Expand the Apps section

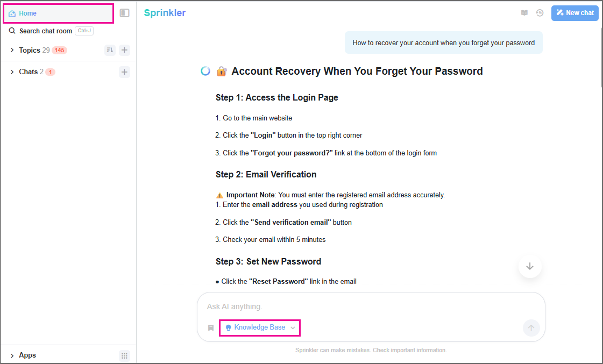point(12,355)
